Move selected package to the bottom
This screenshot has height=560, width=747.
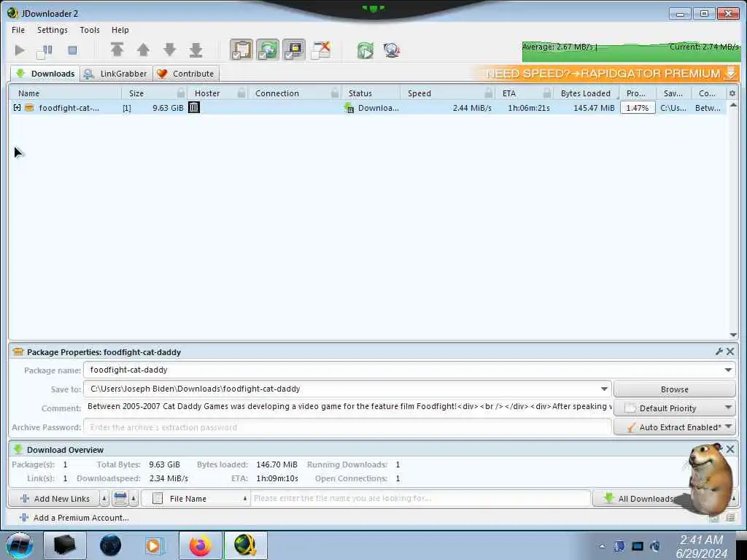(196, 50)
